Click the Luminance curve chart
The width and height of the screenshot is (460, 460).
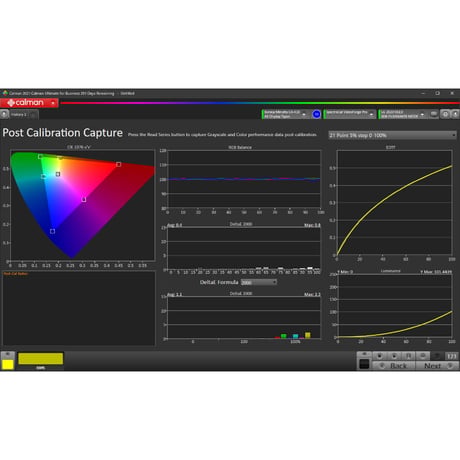(394, 306)
